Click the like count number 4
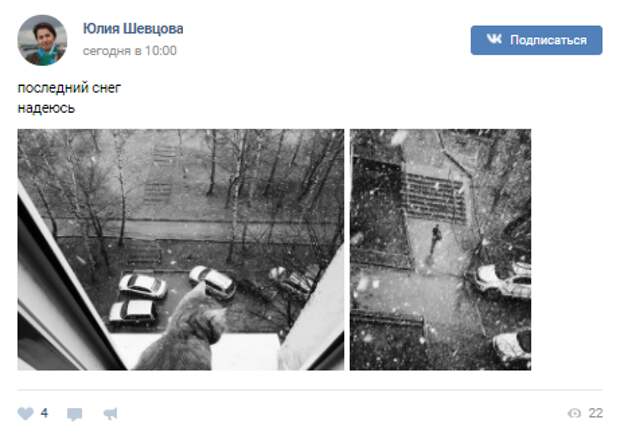This screenshot has width=620, height=439. click(44, 413)
